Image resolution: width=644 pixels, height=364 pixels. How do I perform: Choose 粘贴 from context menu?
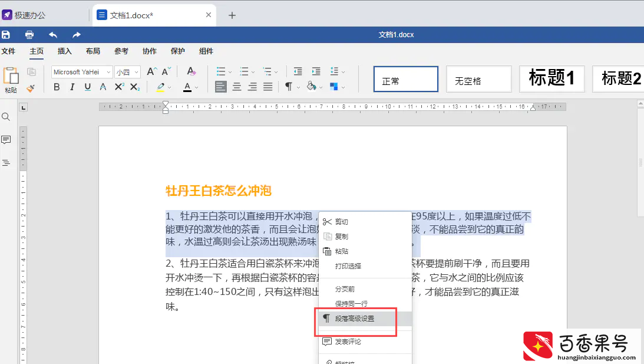pyautogui.click(x=365, y=251)
